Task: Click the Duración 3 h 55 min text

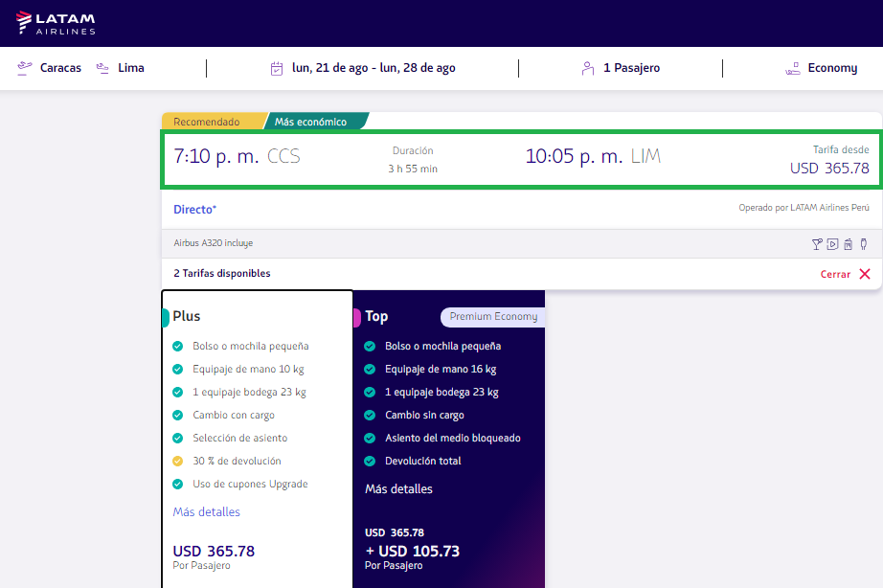Action: [413, 160]
